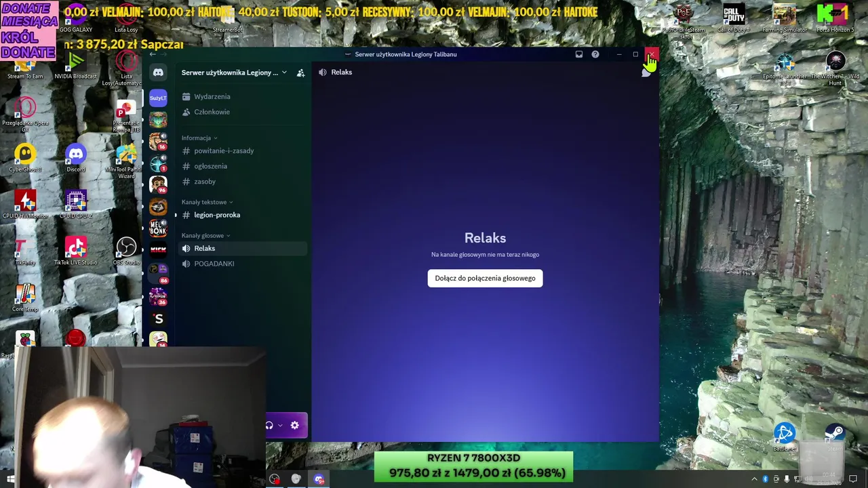Click the microphone tray icon
The height and width of the screenshot is (488, 868).
coord(787,479)
